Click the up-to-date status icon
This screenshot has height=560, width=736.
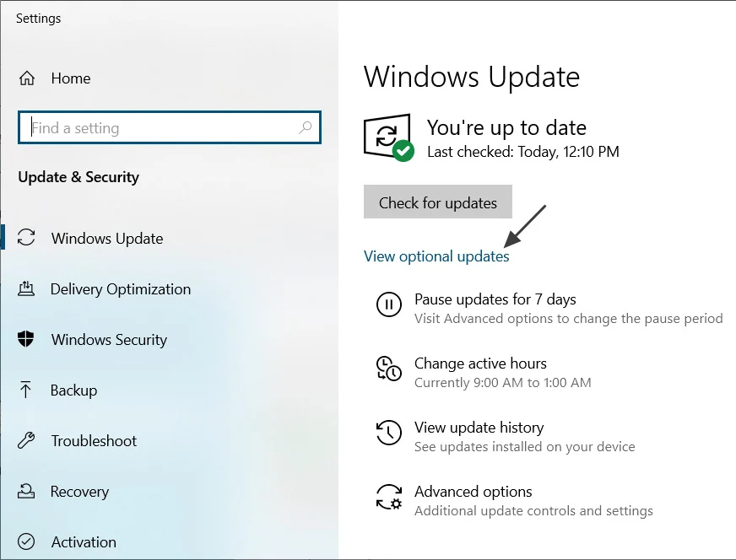point(387,137)
